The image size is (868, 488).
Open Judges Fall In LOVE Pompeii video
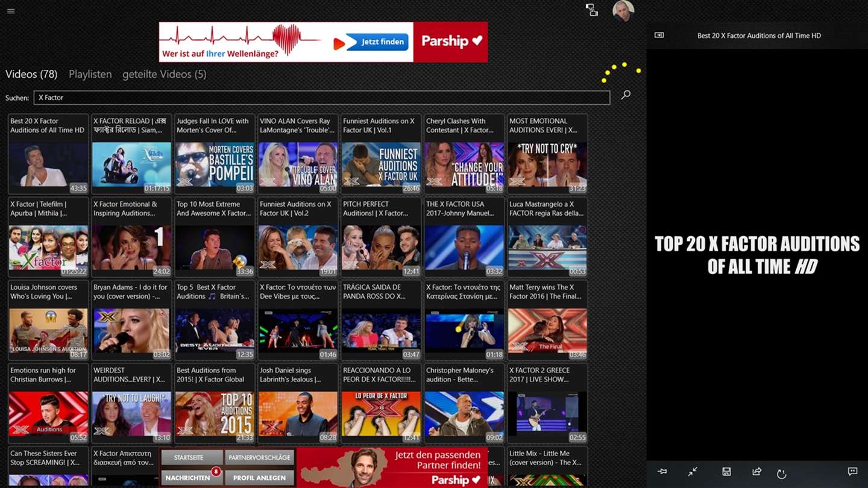215,154
